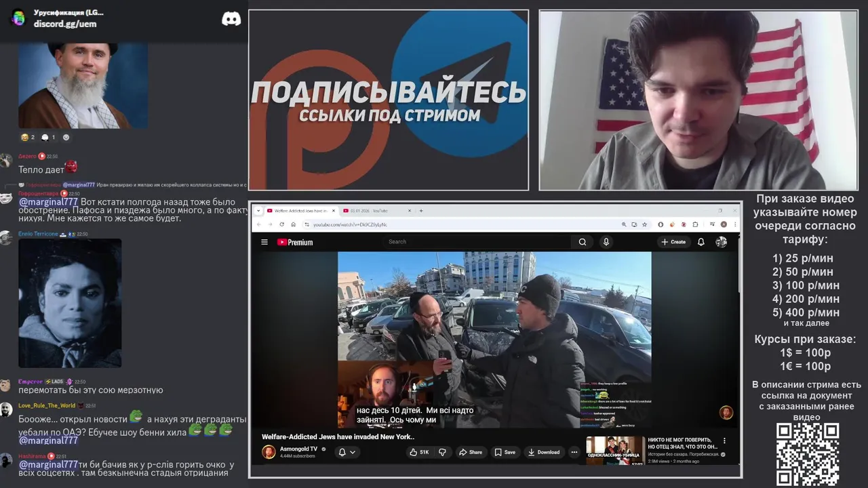Click the message 'Тепло дает'
Screen dimensions: 868x488
click(x=41, y=169)
